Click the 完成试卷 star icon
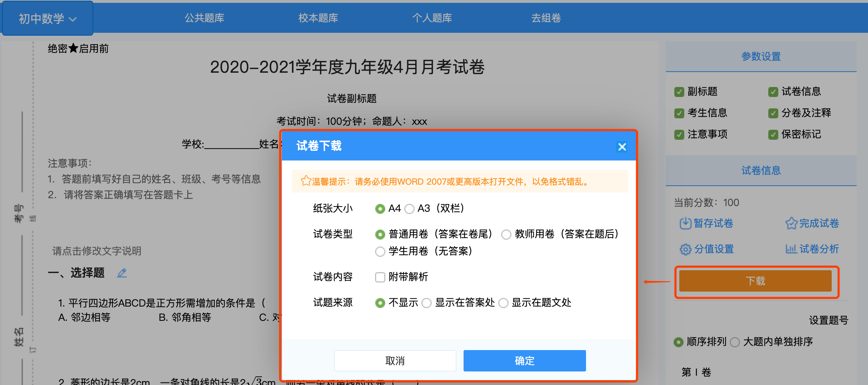 [x=791, y=224]
